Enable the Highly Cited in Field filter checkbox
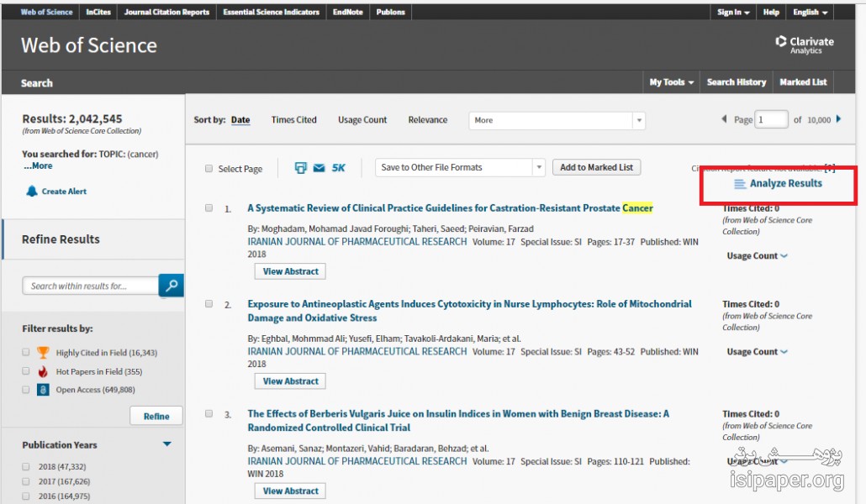The image size is (866, 504). click(26, 352)
